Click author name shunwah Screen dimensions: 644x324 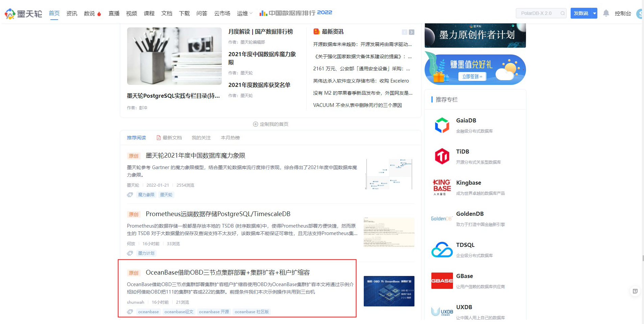[136, 302]
